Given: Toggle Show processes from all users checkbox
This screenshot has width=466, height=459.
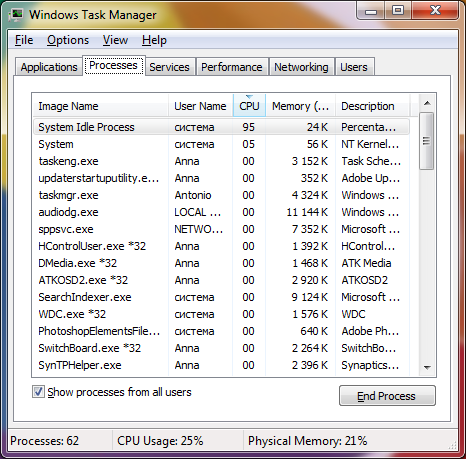Looking at the screenshot, I should coord(38,392).
